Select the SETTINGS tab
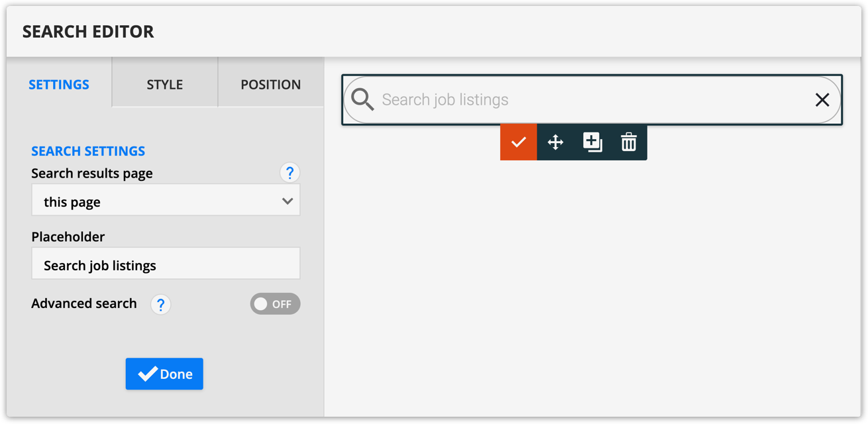This screenshot has width=868, height=424. coord(59,84)
